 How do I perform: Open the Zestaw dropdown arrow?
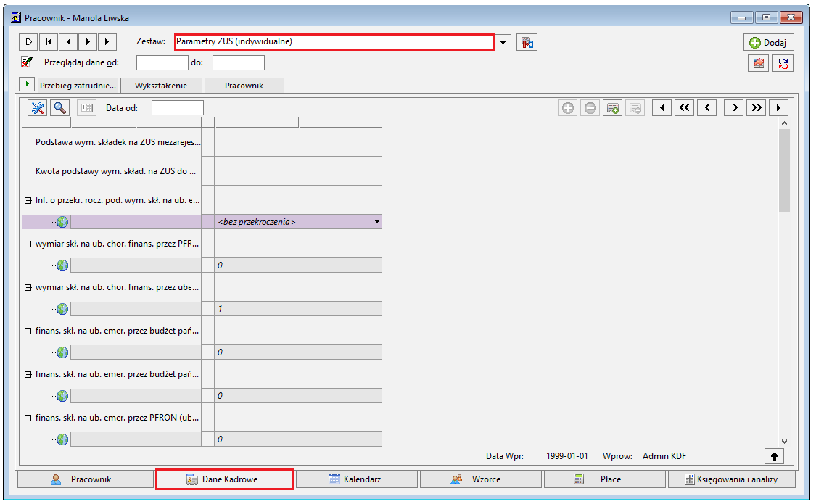(x=503, y=42)
